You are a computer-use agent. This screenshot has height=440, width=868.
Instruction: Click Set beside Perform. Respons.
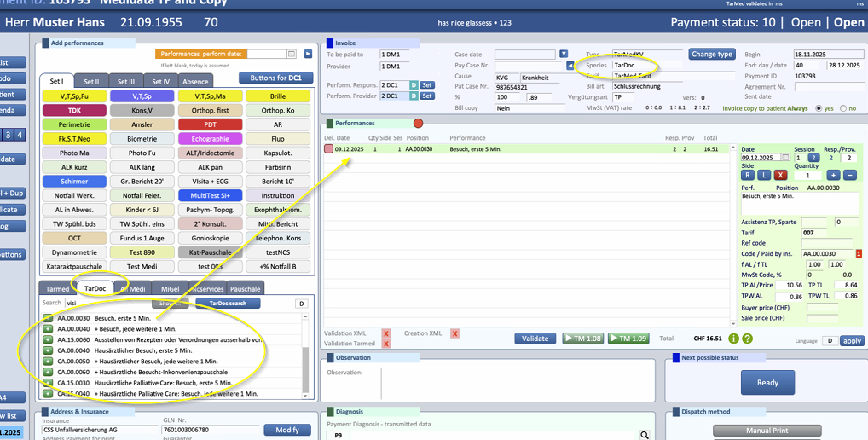(427, 85)
